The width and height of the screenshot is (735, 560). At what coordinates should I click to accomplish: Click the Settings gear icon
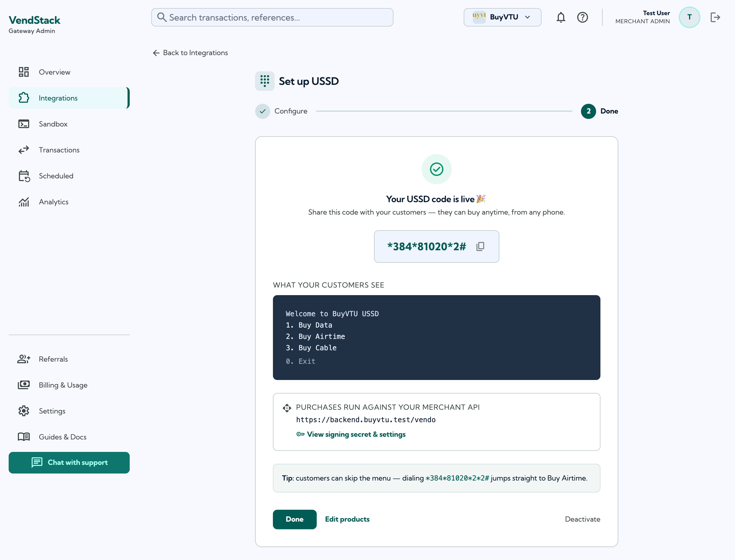pos(24,411)
